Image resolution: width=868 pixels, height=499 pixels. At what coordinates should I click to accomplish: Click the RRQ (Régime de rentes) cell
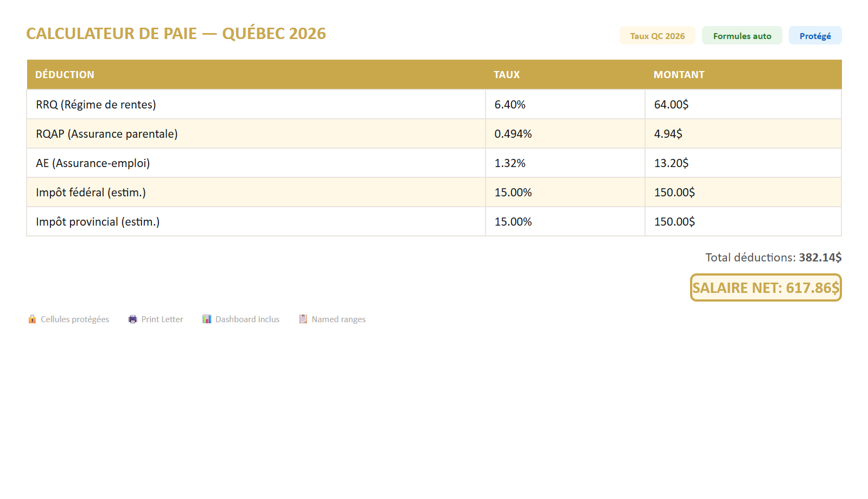[x=256, y=104]
